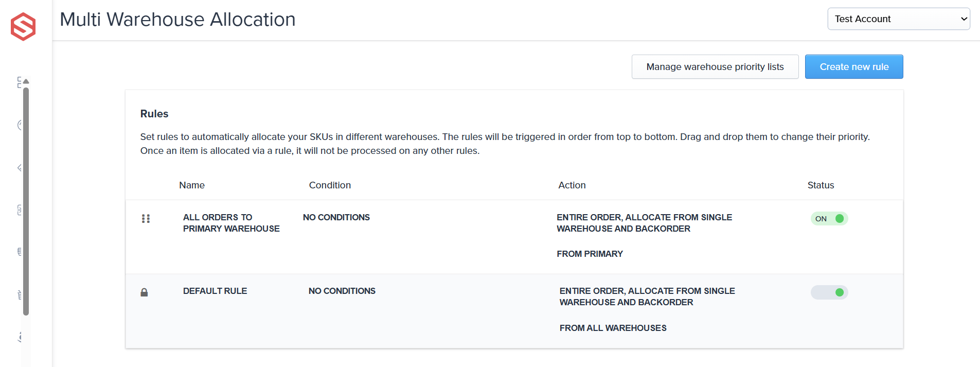This screenshot has width=980, height=367.
Task: Click the Condition column header
Action: (330, 185)
